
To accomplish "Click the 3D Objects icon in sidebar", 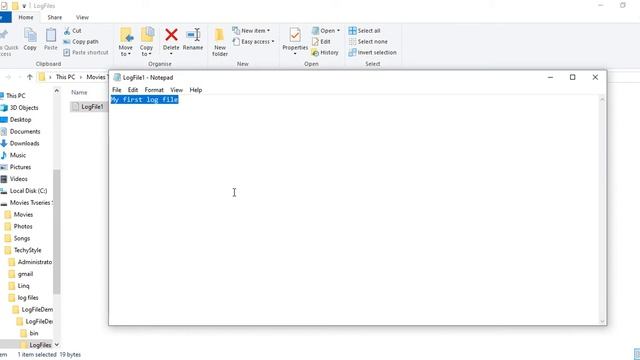I will coord(4,108).
